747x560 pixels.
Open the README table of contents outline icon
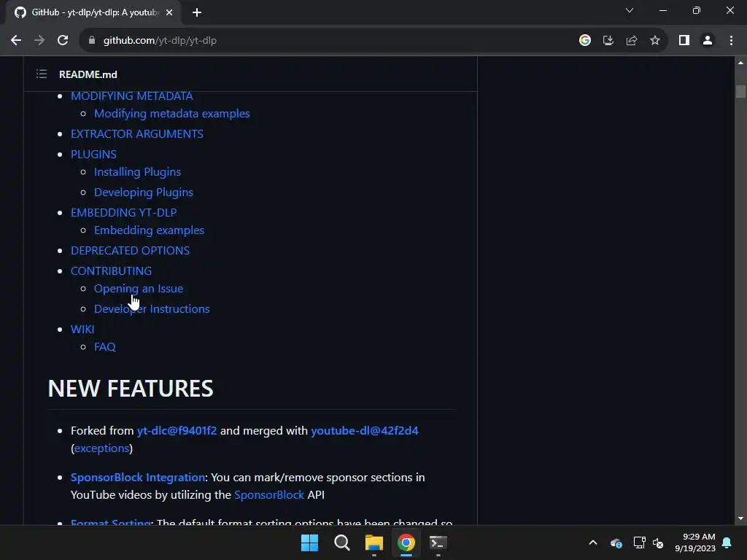(42, 74)
